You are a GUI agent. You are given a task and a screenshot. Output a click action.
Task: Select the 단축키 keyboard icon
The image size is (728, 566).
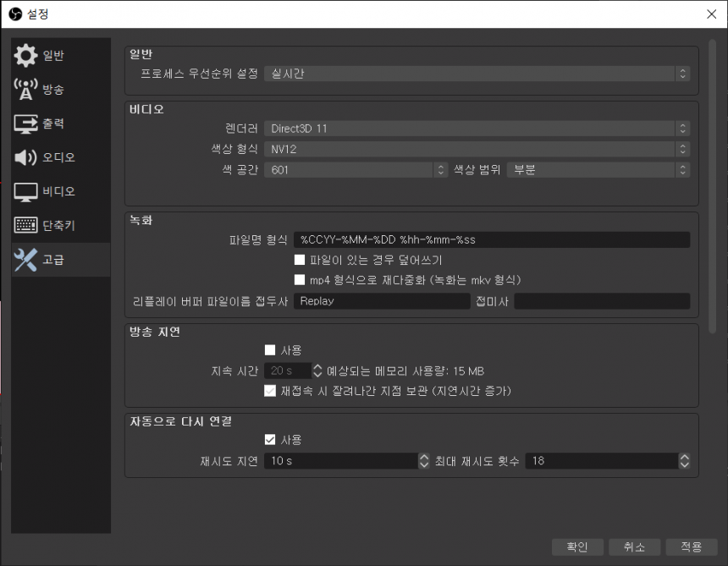pos(26,226)
